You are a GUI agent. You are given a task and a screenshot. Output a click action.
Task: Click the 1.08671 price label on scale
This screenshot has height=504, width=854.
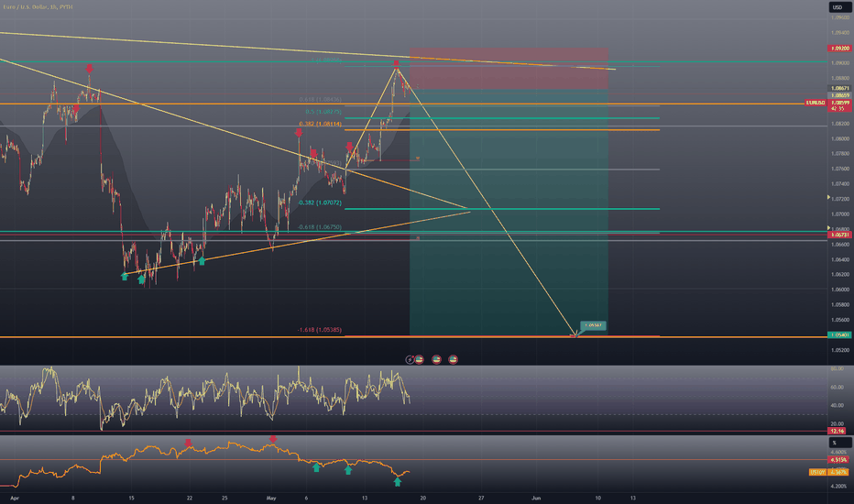coord(839,88)
